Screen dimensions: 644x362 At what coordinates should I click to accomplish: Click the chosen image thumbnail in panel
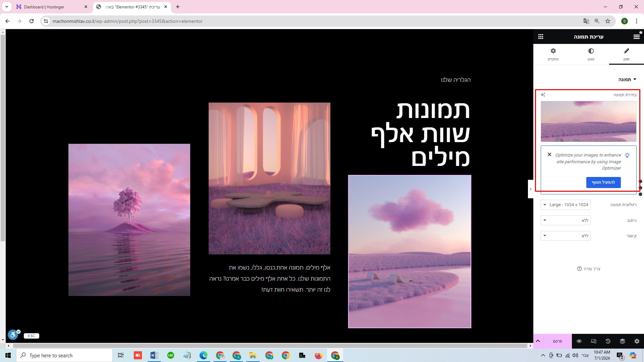click(588, 121)
